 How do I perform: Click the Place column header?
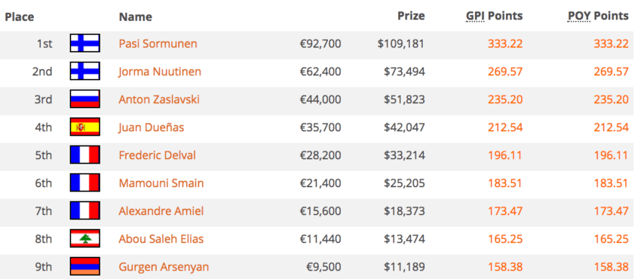(20, 17)
